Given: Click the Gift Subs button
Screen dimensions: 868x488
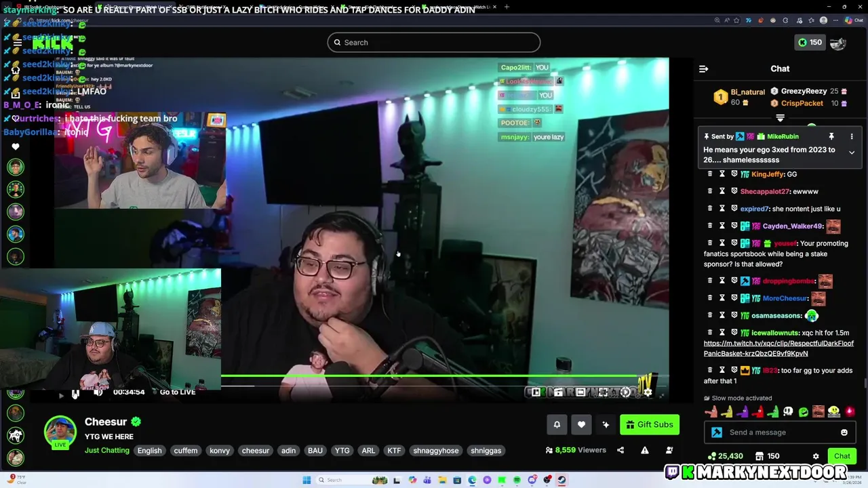Looking at the screenshot, I should (x=649, y=424).
